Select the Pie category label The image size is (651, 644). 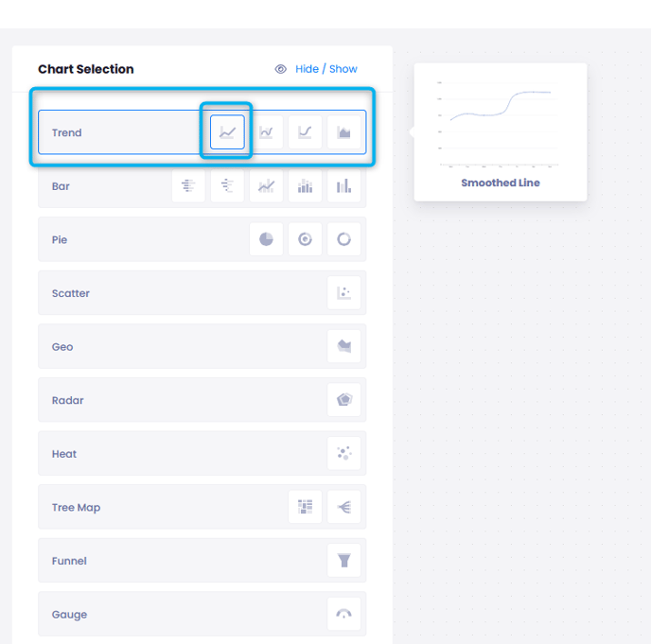pyautogui.click(x=60, y=240)
